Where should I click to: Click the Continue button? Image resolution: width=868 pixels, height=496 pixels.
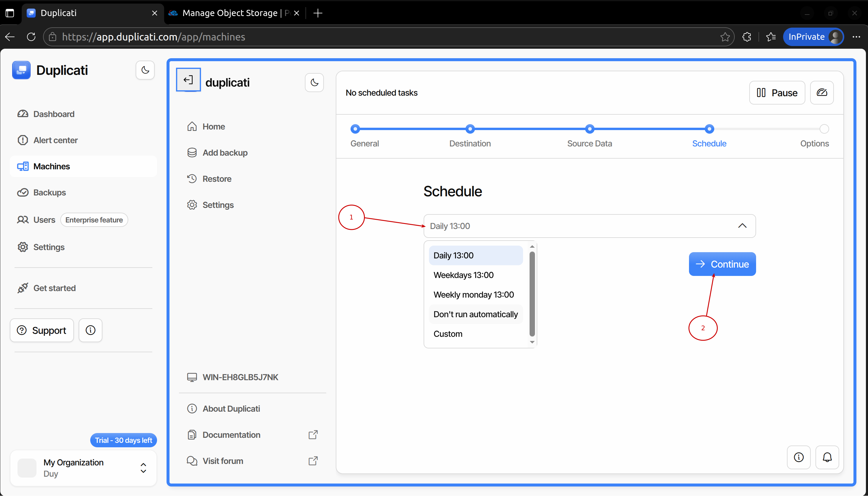click(x=722, y=264)
